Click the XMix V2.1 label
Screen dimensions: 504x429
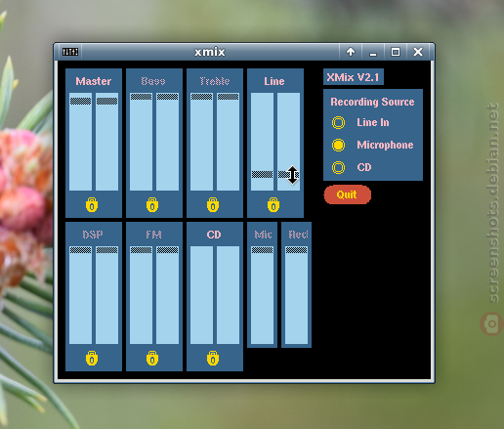pyautogui.click(x=354, y=77)
